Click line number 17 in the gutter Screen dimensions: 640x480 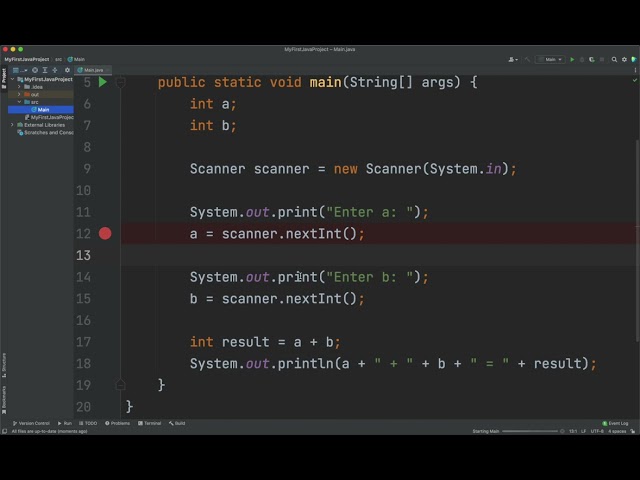(x=83, y=342)
